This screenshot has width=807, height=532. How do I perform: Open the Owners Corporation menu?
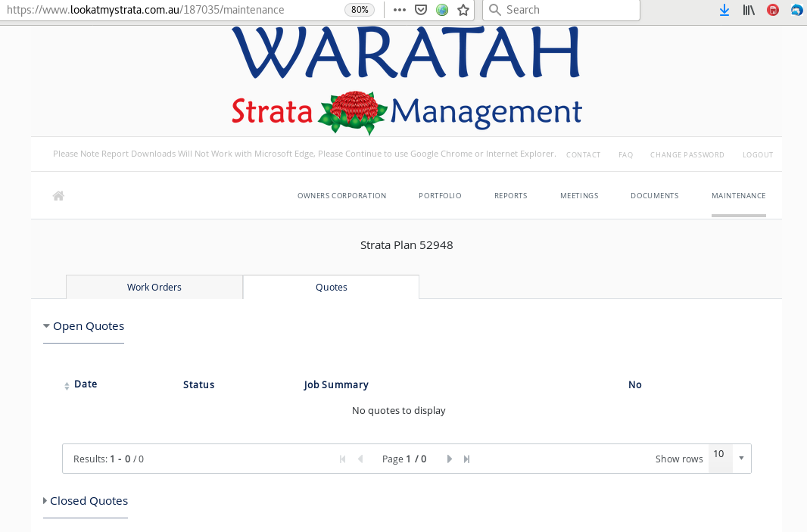click(341, 195)
